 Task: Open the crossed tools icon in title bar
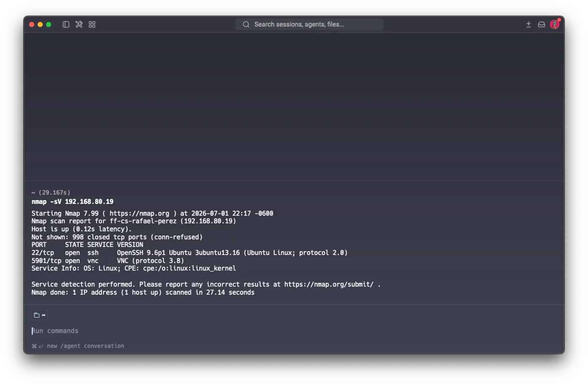point(79,24)
